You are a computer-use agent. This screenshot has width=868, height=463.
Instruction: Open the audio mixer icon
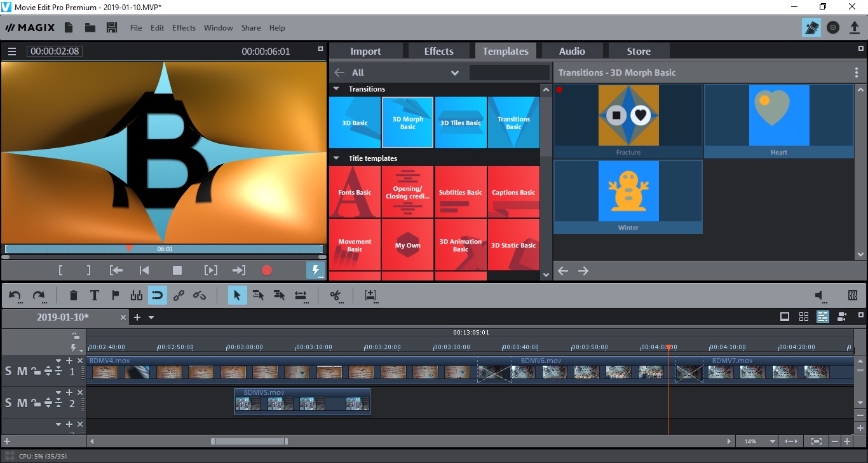click(853, 295)
